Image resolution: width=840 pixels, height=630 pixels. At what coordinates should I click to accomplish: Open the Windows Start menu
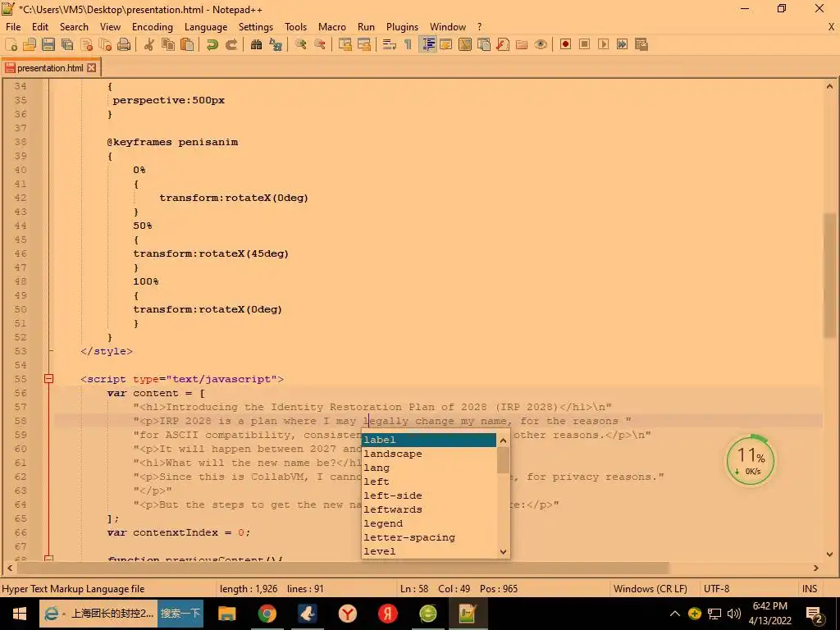[x=20, y=614]
